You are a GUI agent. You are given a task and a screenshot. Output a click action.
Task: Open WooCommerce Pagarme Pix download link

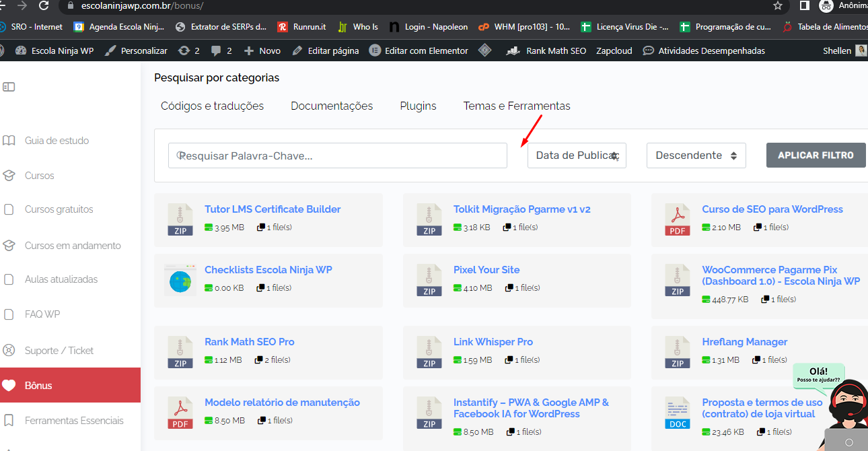pyautogui.click(x=781, y=275)
